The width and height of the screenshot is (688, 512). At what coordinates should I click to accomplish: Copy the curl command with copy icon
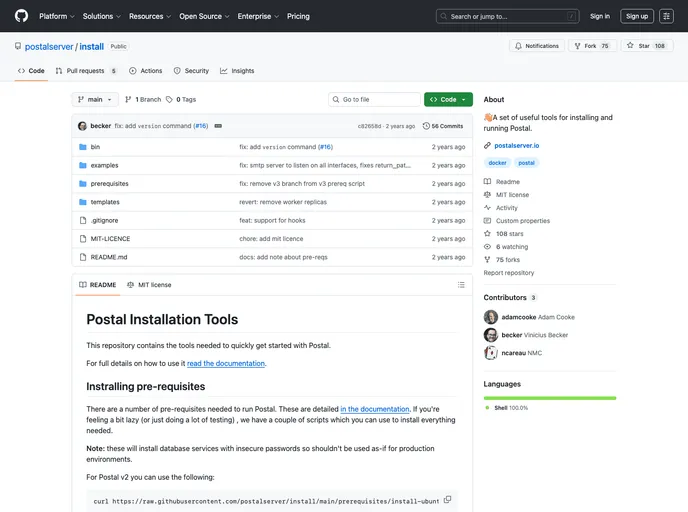click(x=447, y=500)
